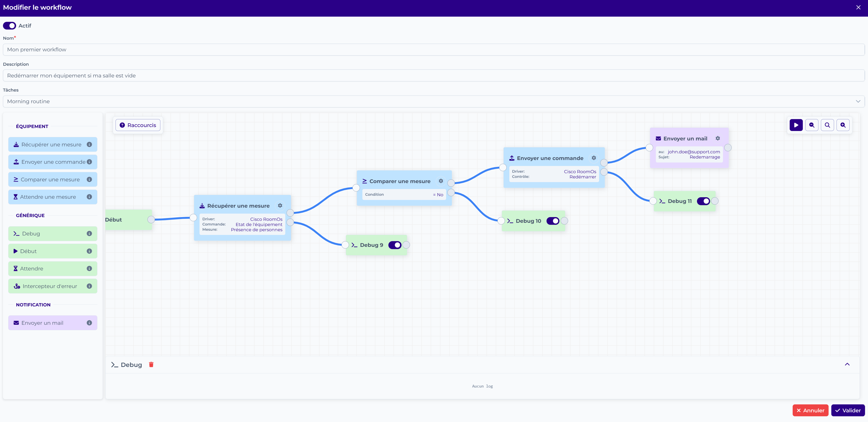Click the Debug 10 node input port
This screenshot has width=868, height=422.
[x=501, y=221]
